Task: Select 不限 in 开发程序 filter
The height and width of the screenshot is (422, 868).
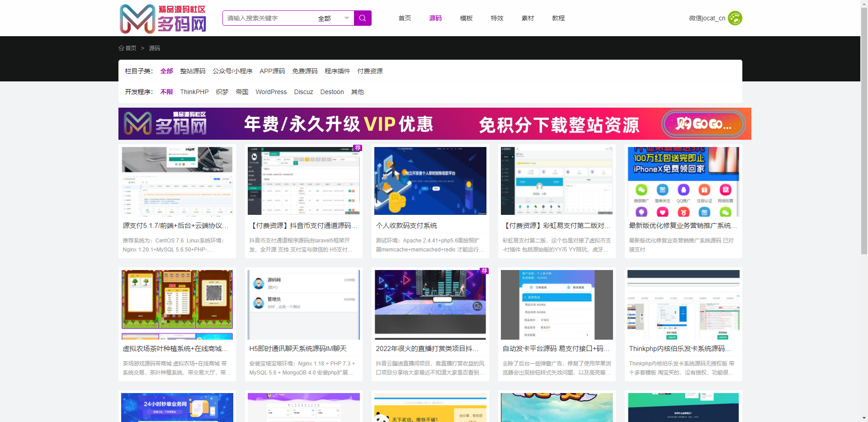Action: point(166,92)
